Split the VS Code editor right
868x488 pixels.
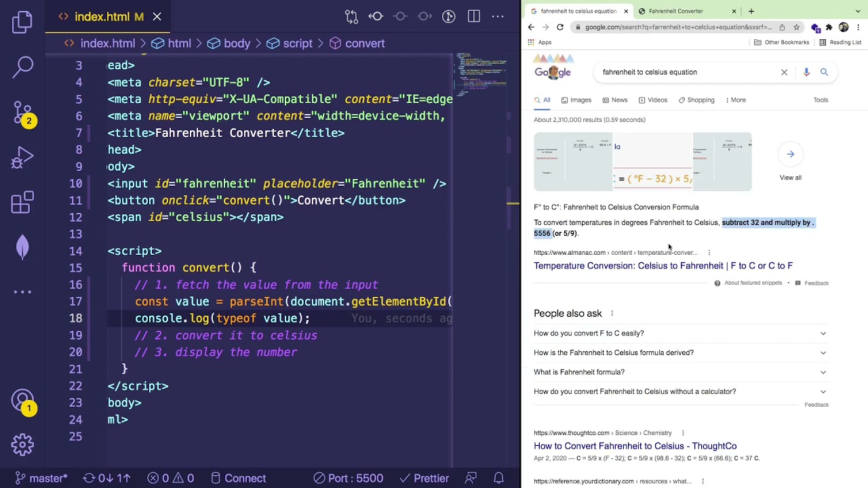(473, 16)
